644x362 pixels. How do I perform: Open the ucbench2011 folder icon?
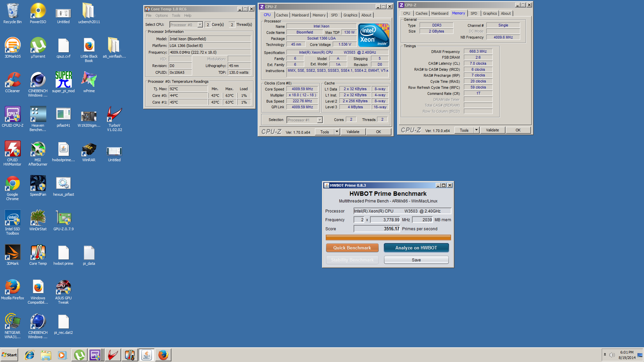[89, 13]
